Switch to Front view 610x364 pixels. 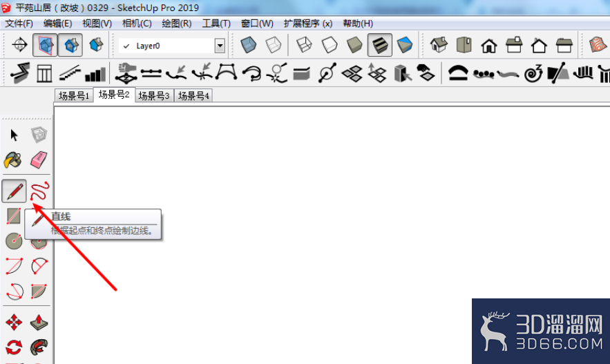(489, 46)
